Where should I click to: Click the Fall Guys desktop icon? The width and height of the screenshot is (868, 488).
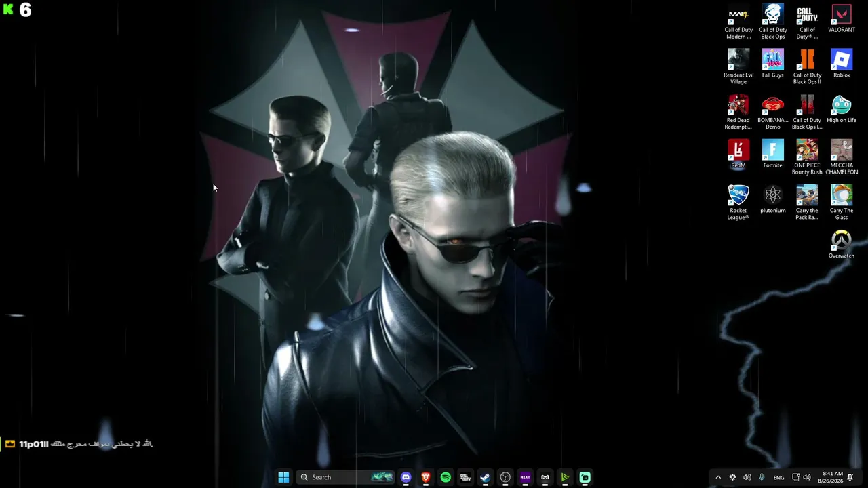(773, 64)
